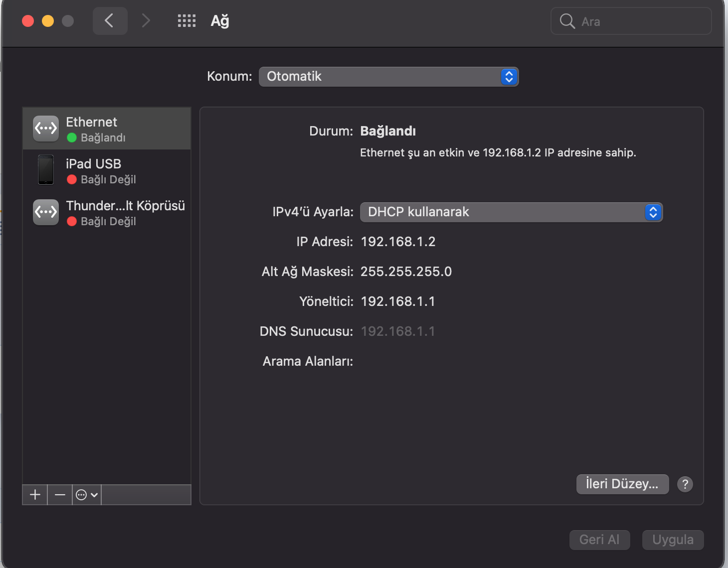Screen dimensions: 728x568
Task: Click the Geri Al revert button
Action: click(x=599, y=540)
